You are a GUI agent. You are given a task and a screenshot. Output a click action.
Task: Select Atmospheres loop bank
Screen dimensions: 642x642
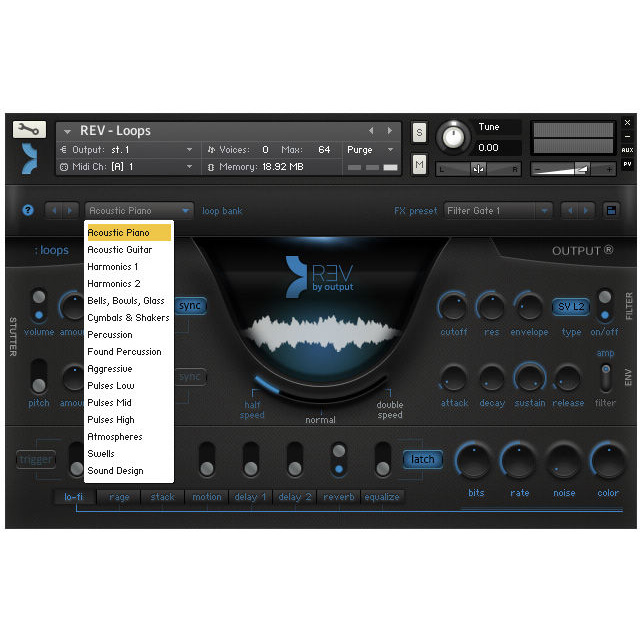[129, 437]
